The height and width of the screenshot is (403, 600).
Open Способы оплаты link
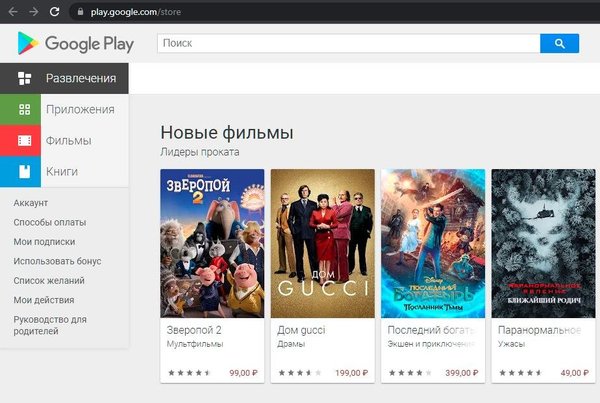[50, 222]
